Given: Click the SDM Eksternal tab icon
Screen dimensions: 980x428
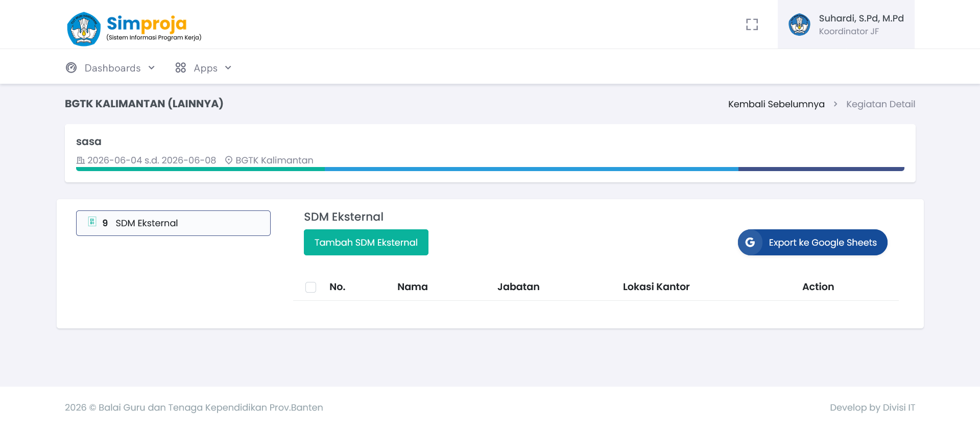Looking at the screenshot, I should coord(92,222).
